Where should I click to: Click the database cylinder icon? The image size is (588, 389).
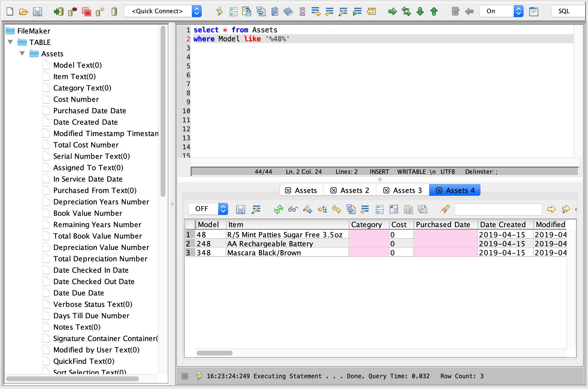[x=114, y=11]
